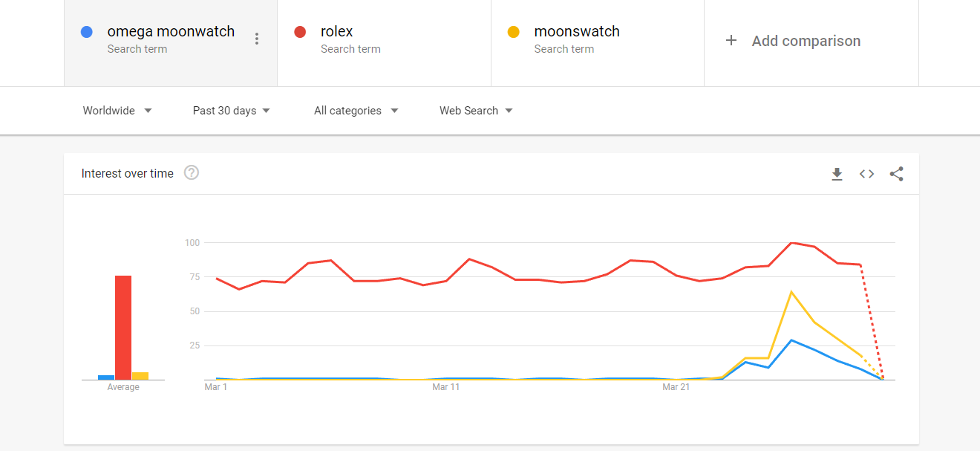Click the red rolex color dot
980x451 pixels.
click(300, 32)
